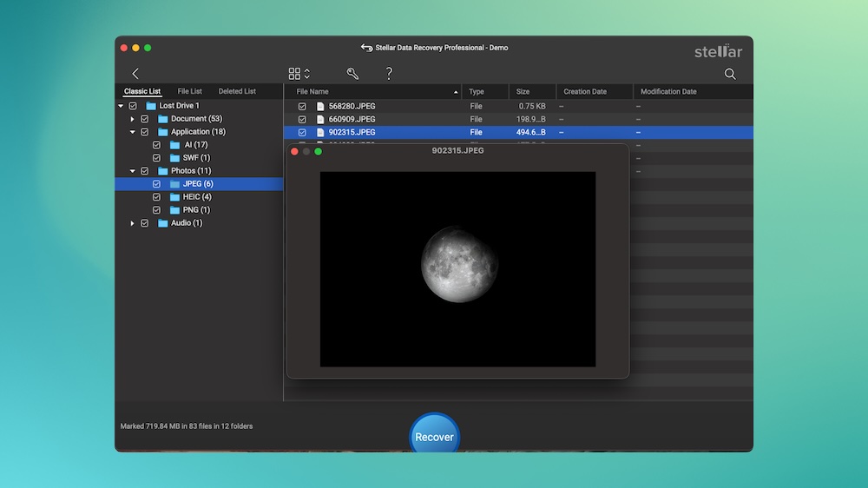
Task: Select the Lost Drive 1 folder icon
Action: point(151,106)
